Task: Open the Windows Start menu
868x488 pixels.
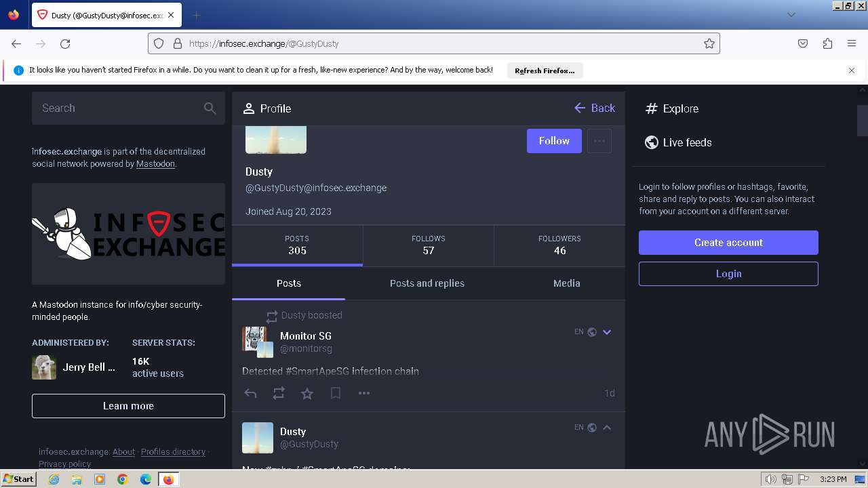Action: 18,479
